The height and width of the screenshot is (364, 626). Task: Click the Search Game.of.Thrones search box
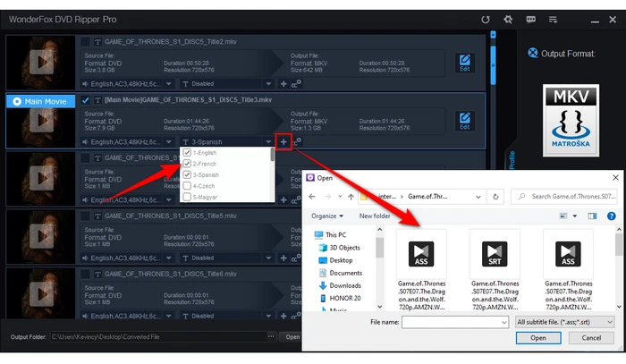click(x=563, y=197)
